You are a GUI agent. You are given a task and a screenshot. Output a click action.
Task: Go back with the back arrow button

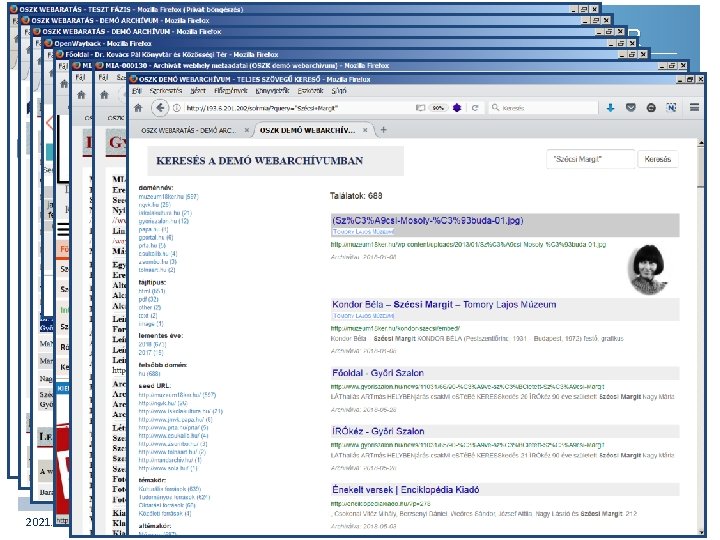coord(159,108)
